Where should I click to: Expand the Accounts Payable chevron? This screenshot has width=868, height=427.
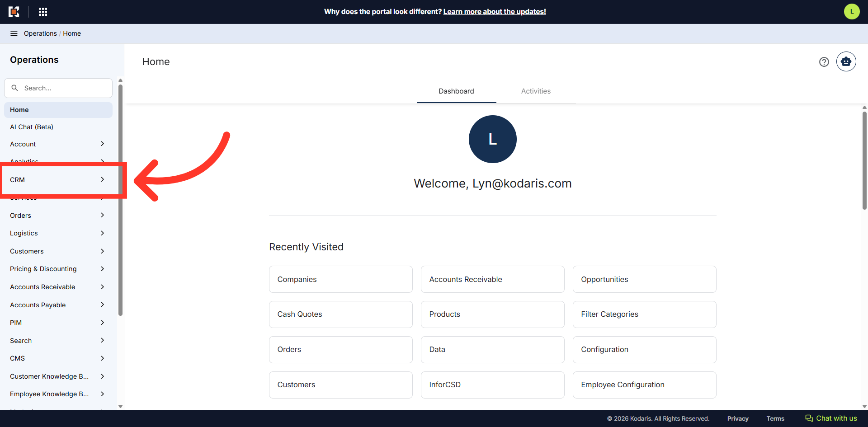pyautogui.click(x=103, y=305)
